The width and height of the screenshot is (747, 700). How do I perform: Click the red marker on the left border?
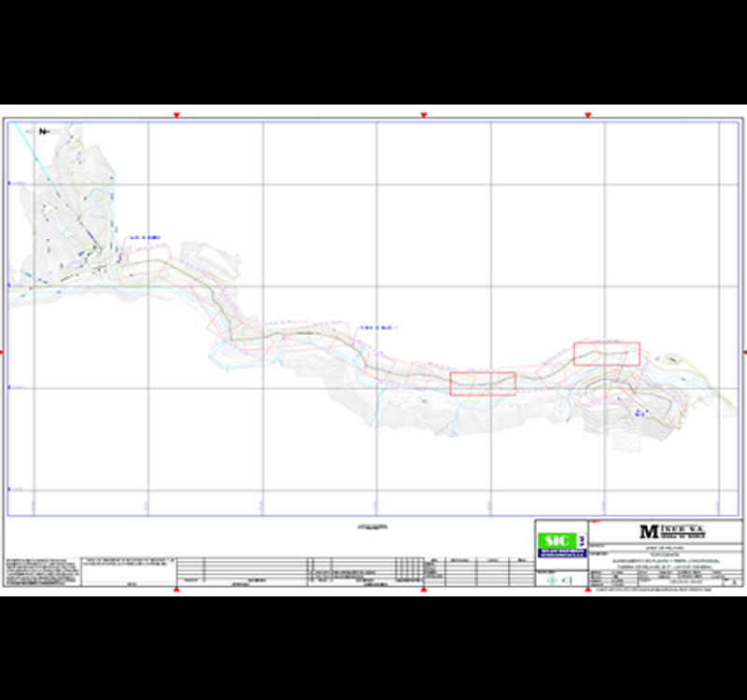pyautogui.click(x=2, y=353)
